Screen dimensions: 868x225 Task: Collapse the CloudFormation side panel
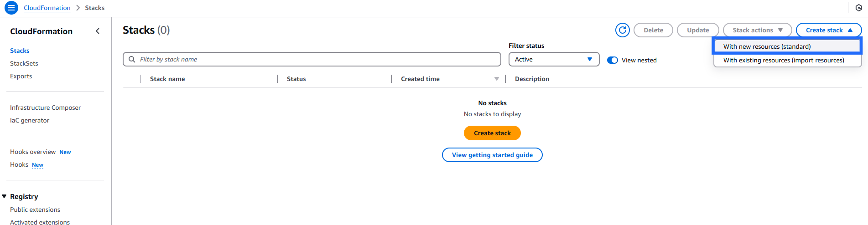click(x=97, y=31)
